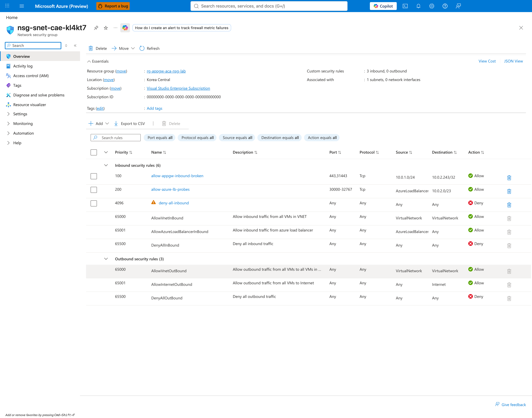Screen dimensions: 532x418
Task: Pin nsg-snet-cae-kl4kt7 to dashboard
Action: (96, 28)
